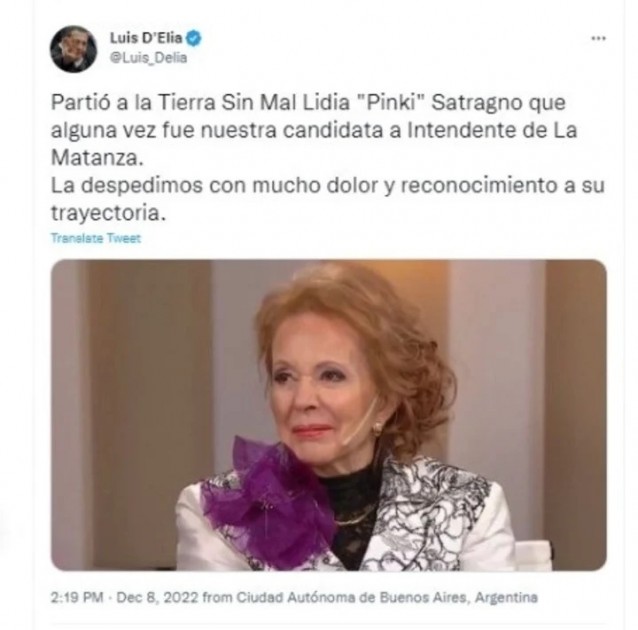
Task: Click the Translate Tweet link
Action: pyautogui.click(x=96, y=238)
